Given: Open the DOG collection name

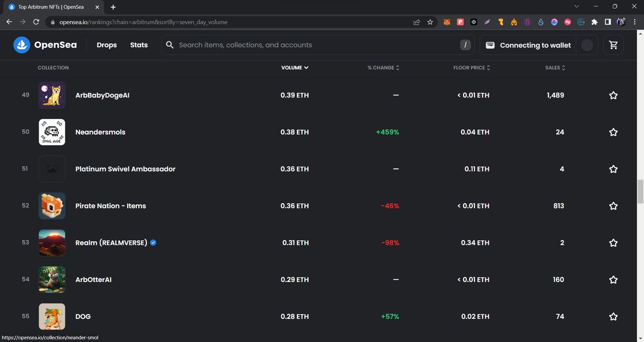Looking at the screenshot, I should (83, 317).
